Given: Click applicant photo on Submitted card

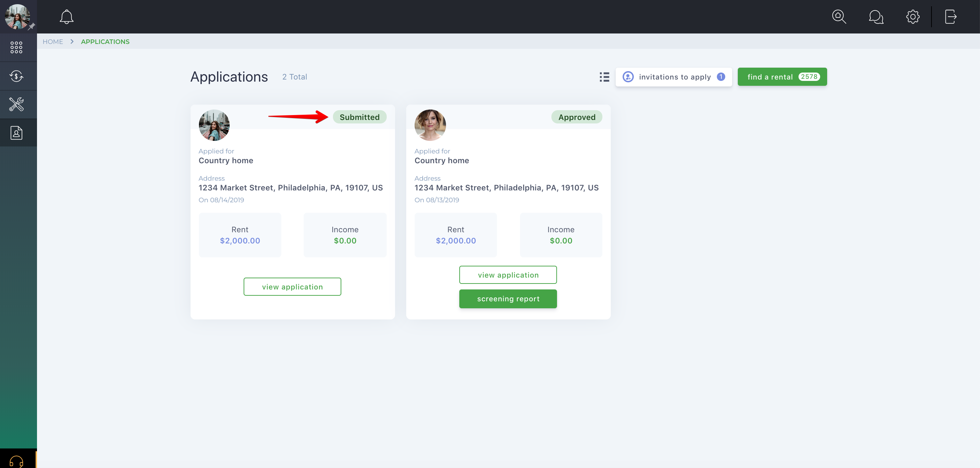Looking at the screenshot, I should 214,125.
